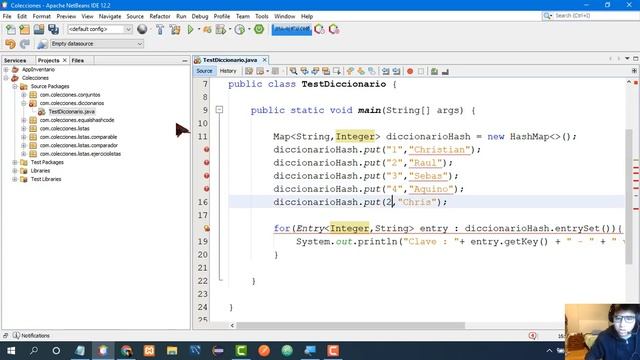Close the Projects panel tab
The image size is (640, 360).
tap(64, 60)
